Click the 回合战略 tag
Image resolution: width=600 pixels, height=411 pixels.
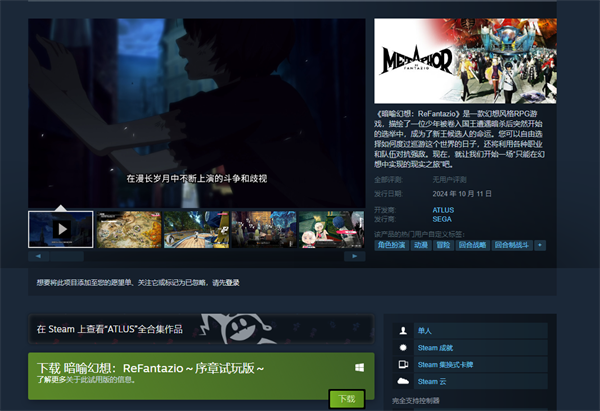point(473,245)
